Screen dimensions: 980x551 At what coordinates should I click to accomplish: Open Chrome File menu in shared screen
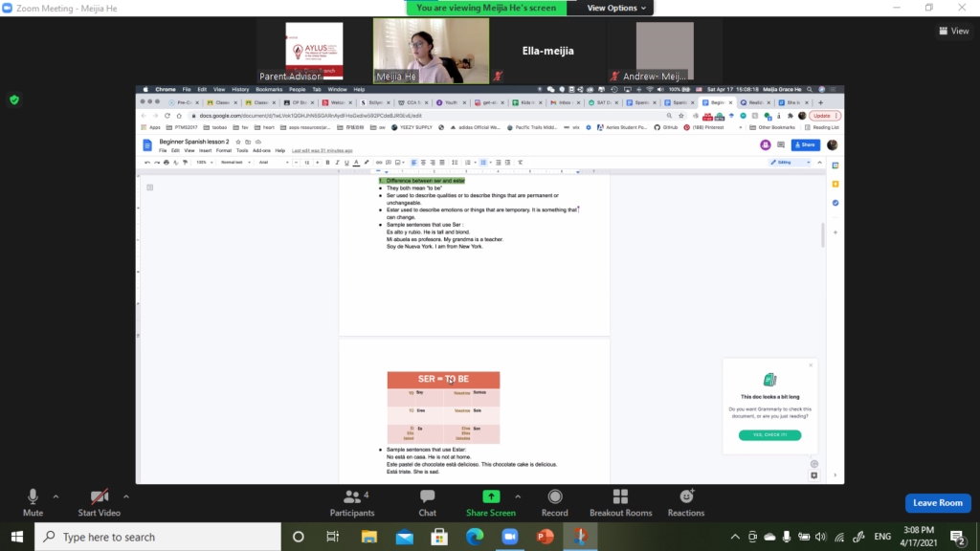pyautogui.click(x=187, y=89)
